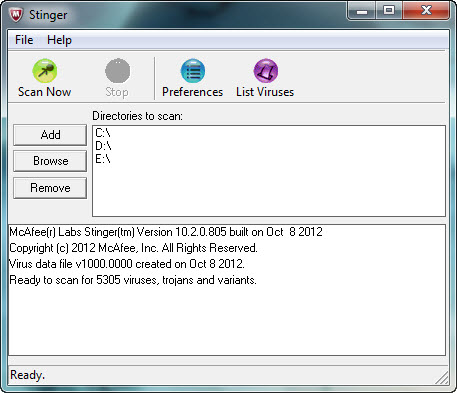Click the Stinger version 10.2.0.805 line
The width and height of the screenshot is (457, 393).
pos(166,232)
